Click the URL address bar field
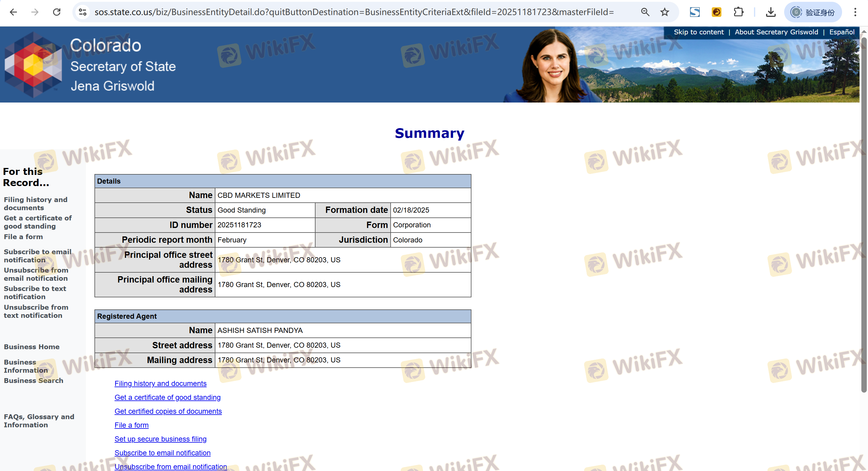 click(x=354, y=12)
